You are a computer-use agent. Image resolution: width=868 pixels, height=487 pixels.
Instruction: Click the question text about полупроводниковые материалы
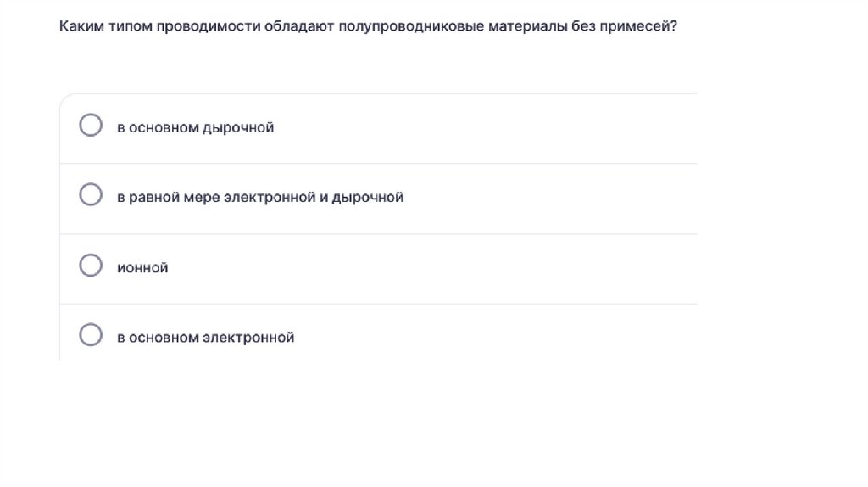coord(368,27)
